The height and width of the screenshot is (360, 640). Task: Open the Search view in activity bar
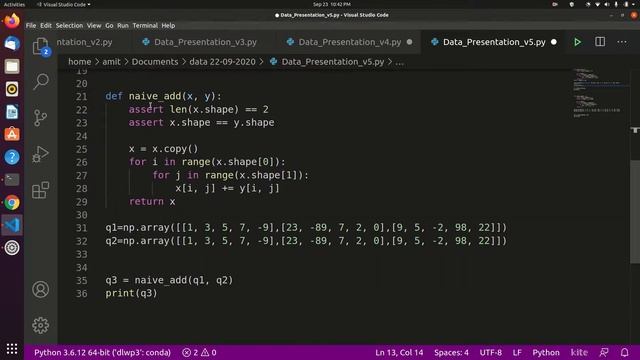click(40, 81)
